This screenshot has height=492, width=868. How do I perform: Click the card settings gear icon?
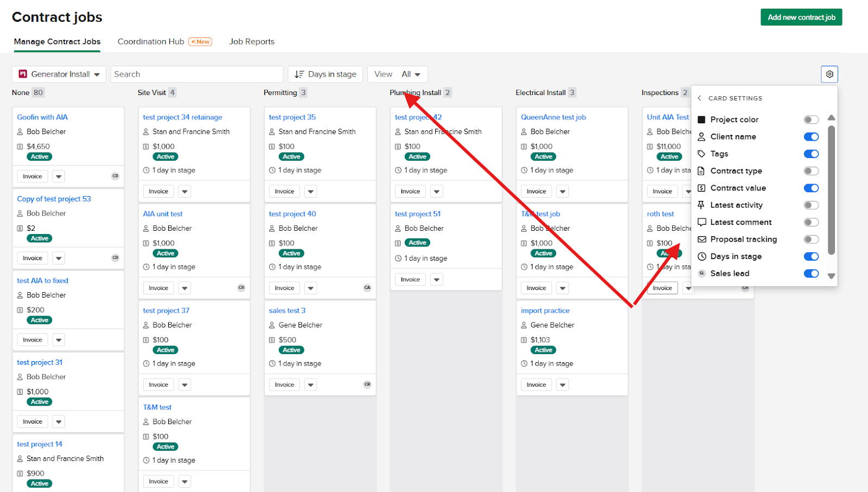pos(829,74)
